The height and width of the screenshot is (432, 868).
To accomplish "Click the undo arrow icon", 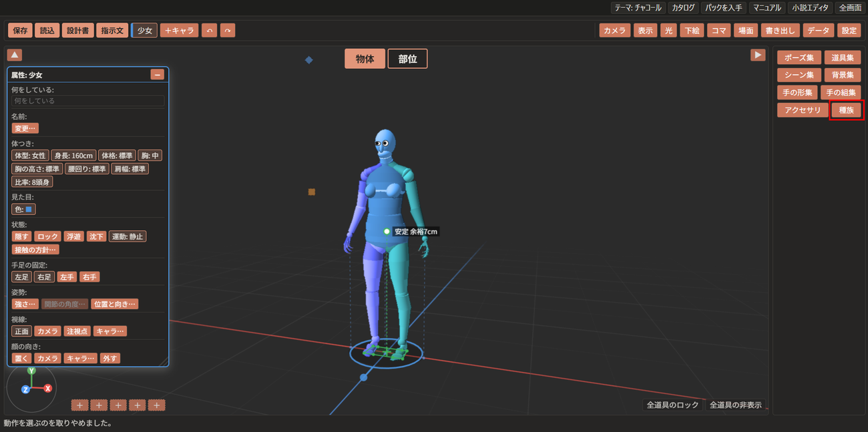I will 210,31.
